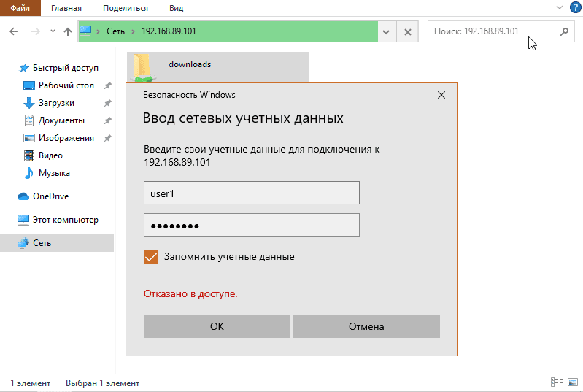Click the password input field
Viewport: 583px width, 392px height.
[x=251, y=226]
